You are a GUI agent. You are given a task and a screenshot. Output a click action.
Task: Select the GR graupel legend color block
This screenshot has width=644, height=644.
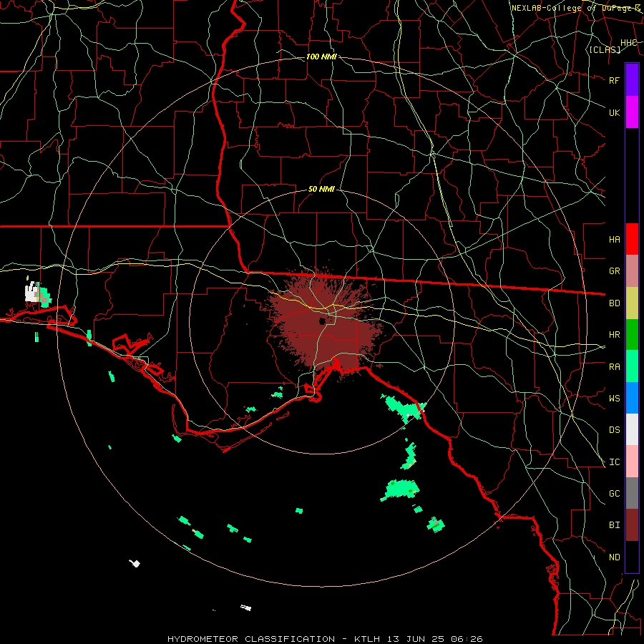pos(632,271)
